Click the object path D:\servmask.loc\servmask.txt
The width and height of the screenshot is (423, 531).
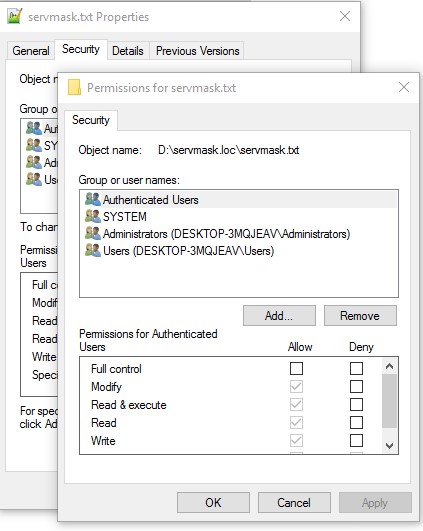(x=228, y=150)
